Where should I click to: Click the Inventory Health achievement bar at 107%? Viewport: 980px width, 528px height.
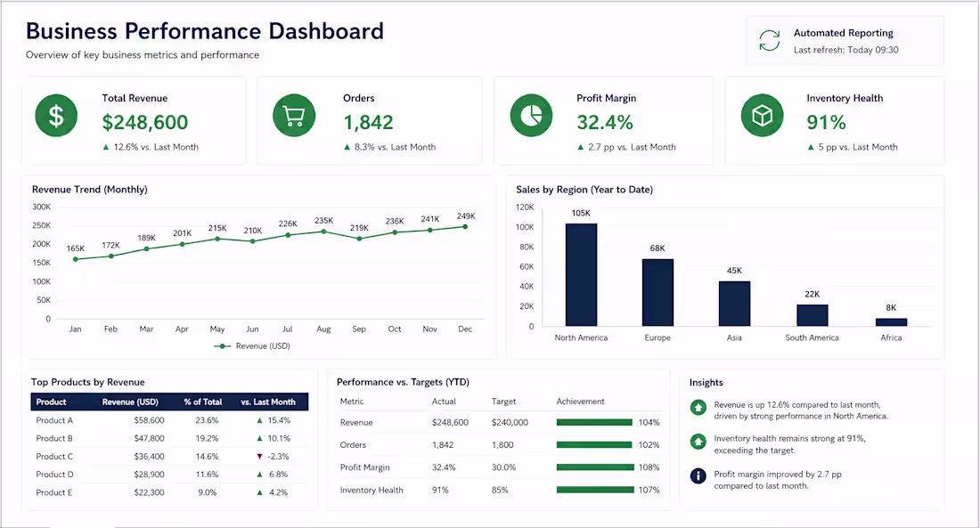[595, 490]
